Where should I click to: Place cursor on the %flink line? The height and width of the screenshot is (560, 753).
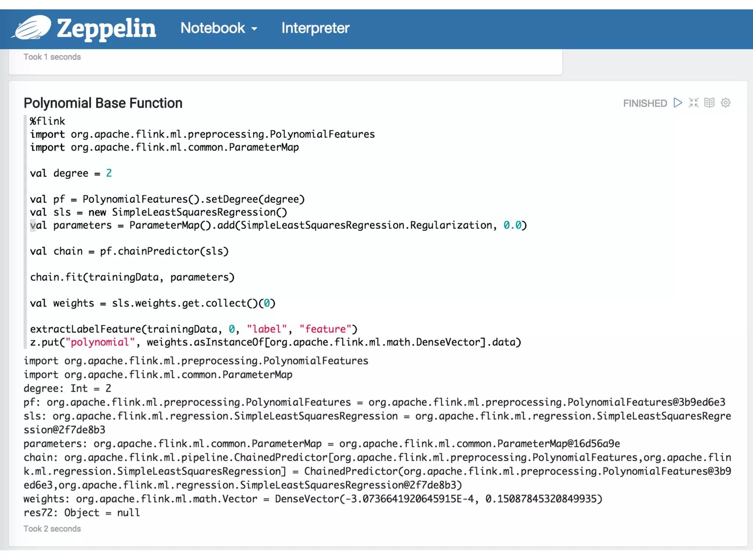click(x=47, y=121)
